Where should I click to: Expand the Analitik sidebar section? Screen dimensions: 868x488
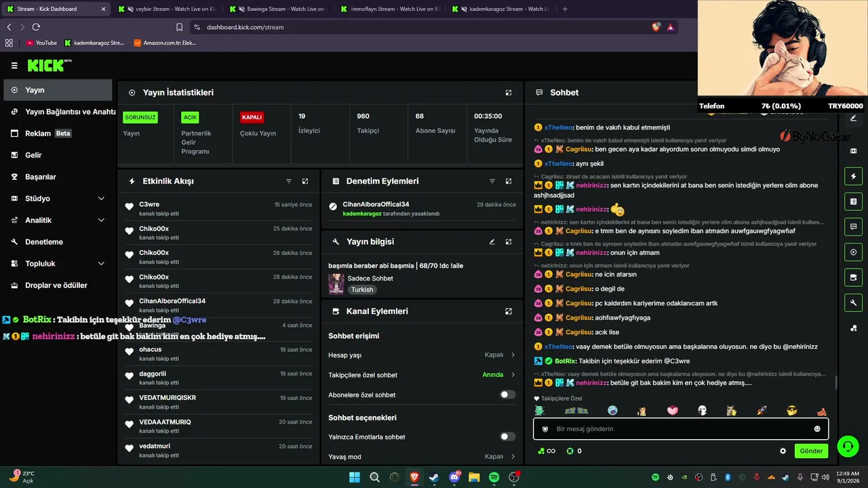tap(58, 220)
